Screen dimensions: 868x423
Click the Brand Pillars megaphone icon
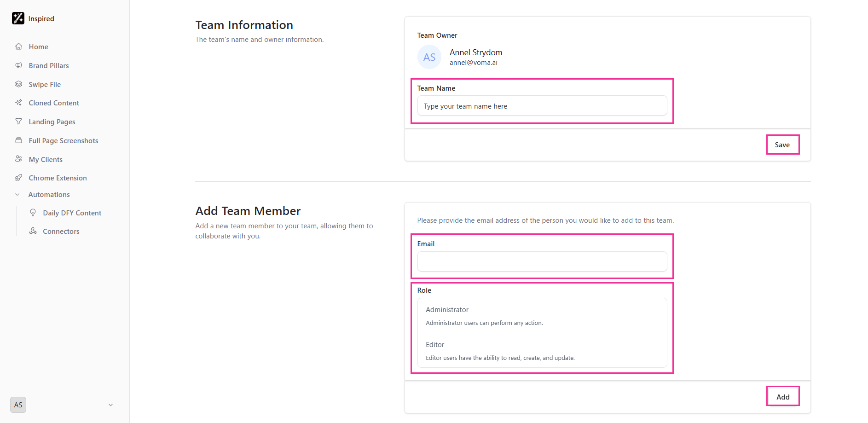[x=18, y=65]
